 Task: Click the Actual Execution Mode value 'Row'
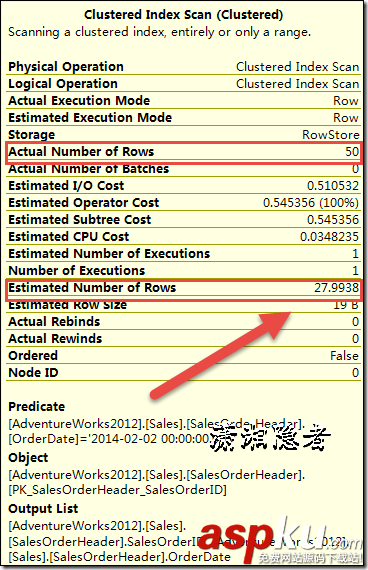(x=346, y=101)
